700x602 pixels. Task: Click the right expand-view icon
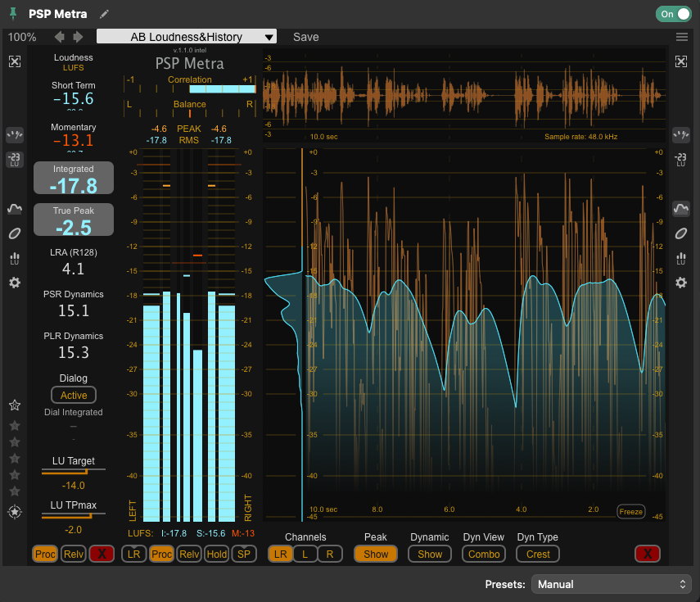(x=681, y=61)
